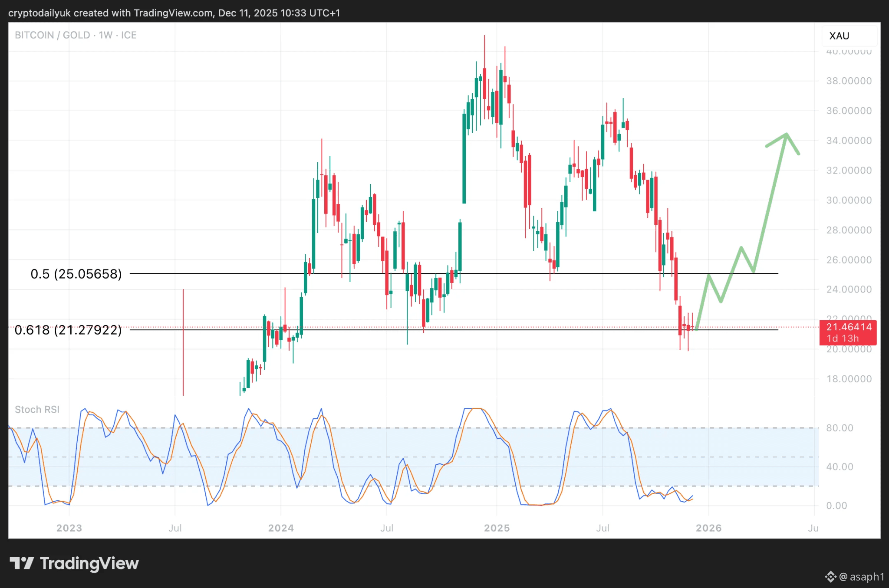Image resolution: width=889 pixels, height=588 pixels.
Task: Click the TradingView logo icon
Action: click(x=22, y=563)
